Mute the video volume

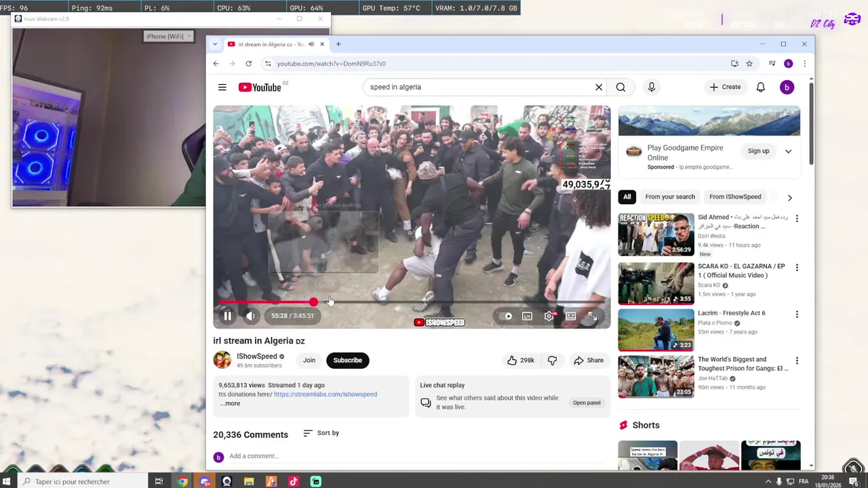click(250, 316)
